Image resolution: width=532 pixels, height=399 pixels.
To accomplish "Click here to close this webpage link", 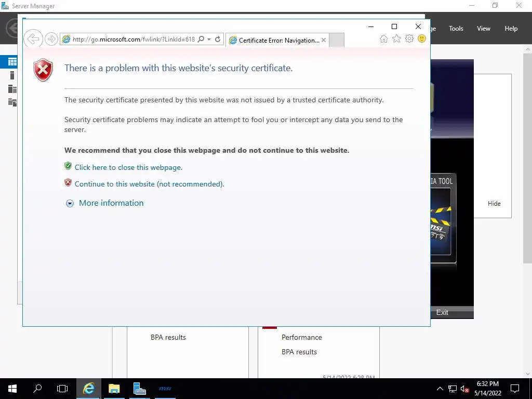I will pyautogui.click(x=128, y=167).
